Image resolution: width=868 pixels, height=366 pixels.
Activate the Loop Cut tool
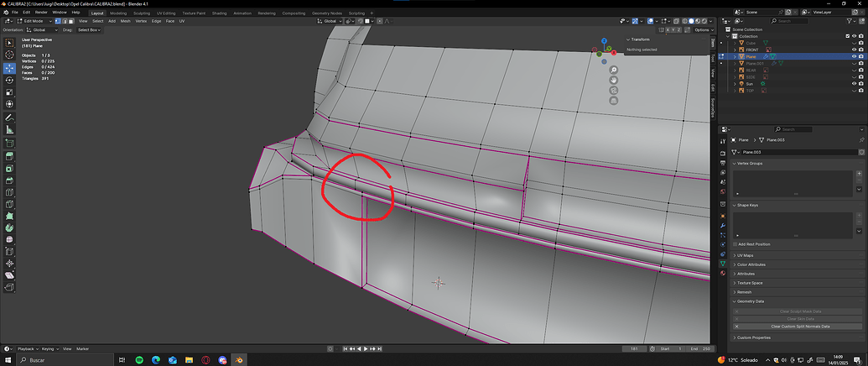(9, 193)
